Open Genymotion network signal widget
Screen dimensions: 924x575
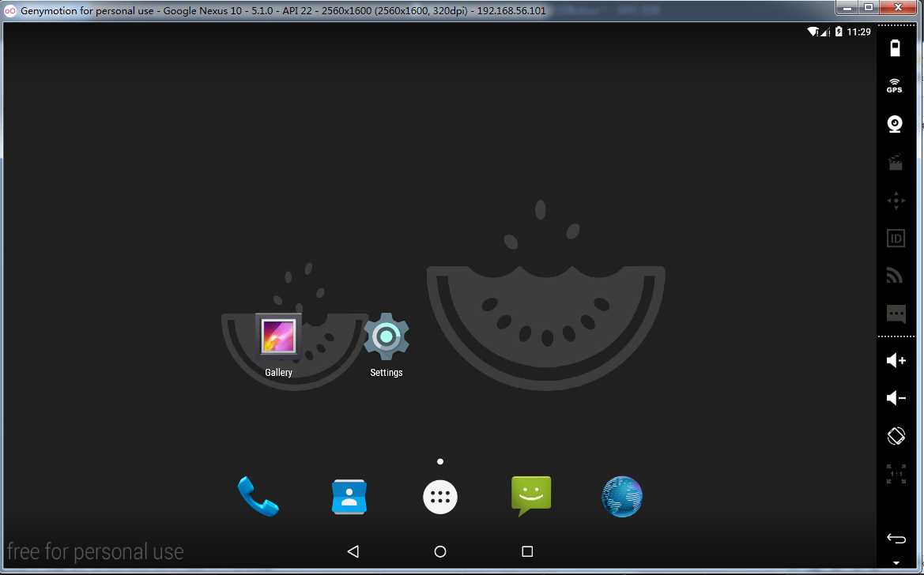point(895,276)
